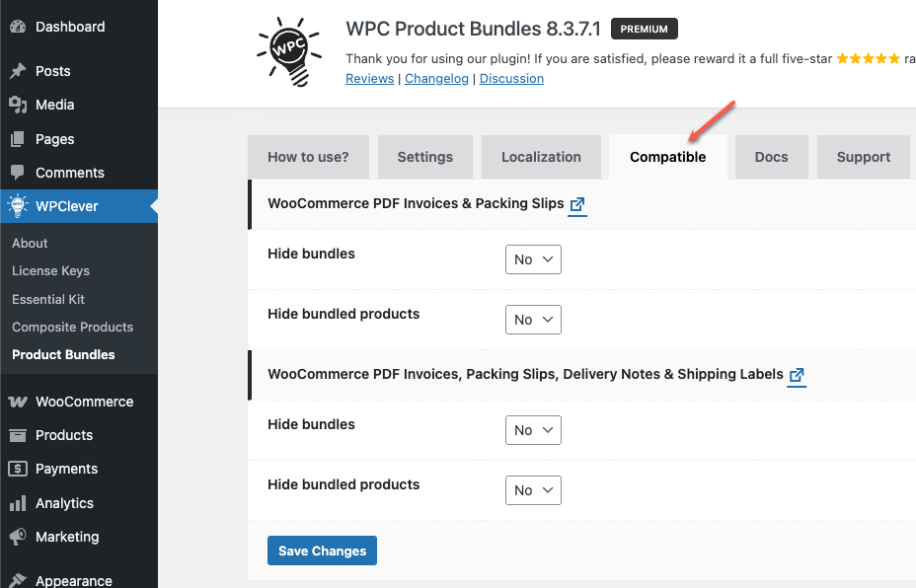Switch to the Settings tab
The image size is (916, 588).
424,157
